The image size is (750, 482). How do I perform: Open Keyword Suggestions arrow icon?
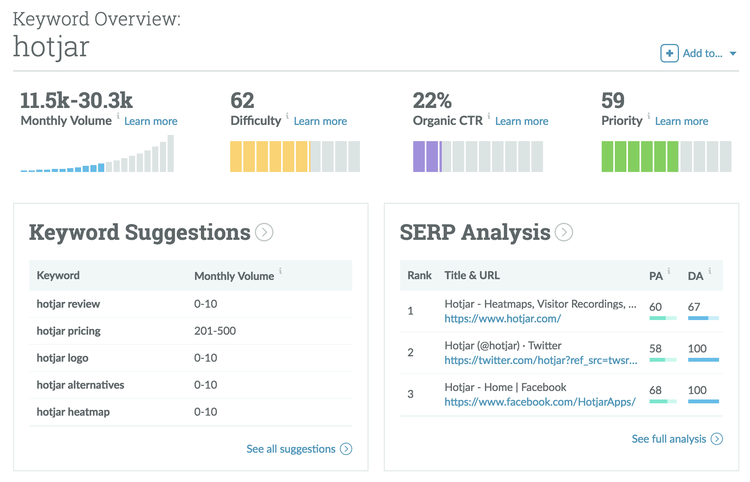click(264, 232)
